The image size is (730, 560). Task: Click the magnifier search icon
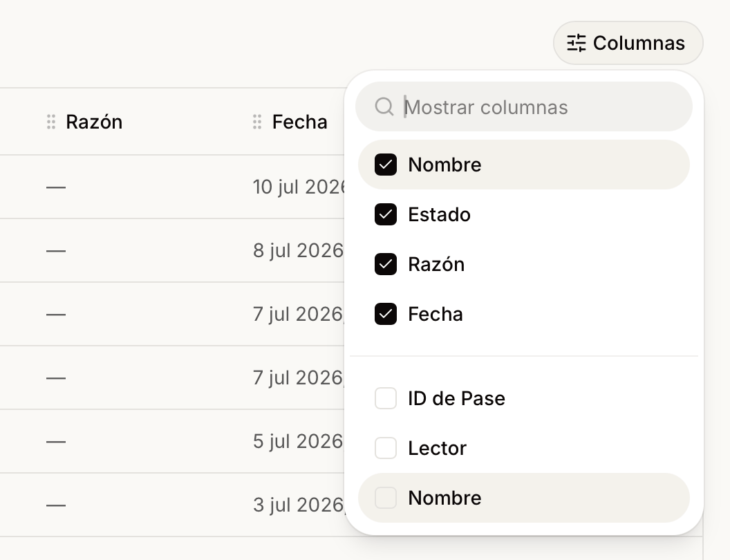384,106
